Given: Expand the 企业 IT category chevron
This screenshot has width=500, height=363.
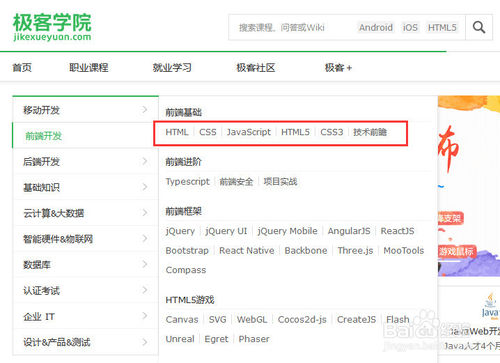Looking at the screenshot, I should pyautogui.click(x=145, y=316).
